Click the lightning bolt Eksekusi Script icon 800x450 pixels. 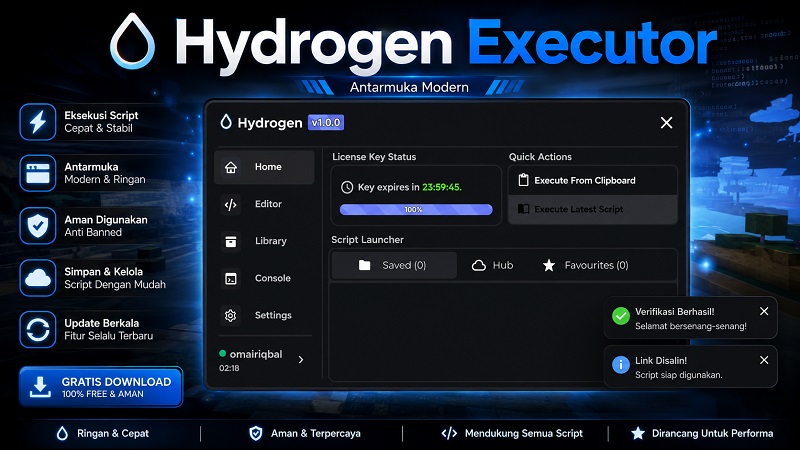pos(38,122)
